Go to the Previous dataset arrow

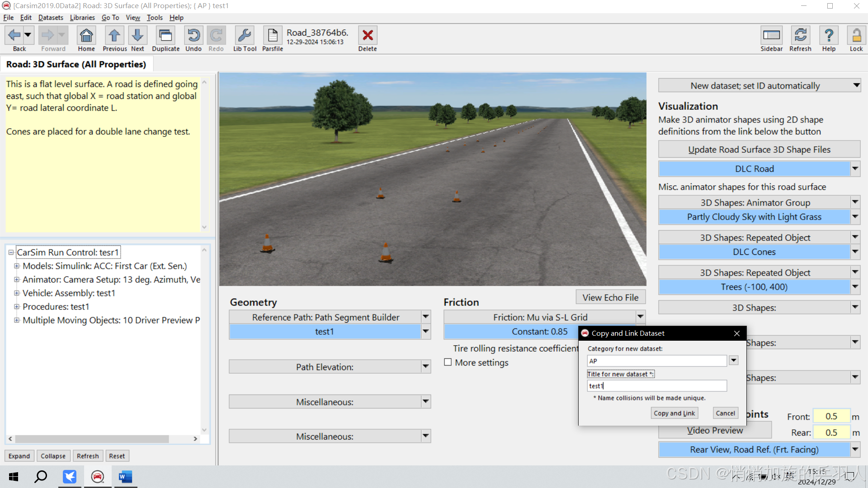tap(114, 36)
